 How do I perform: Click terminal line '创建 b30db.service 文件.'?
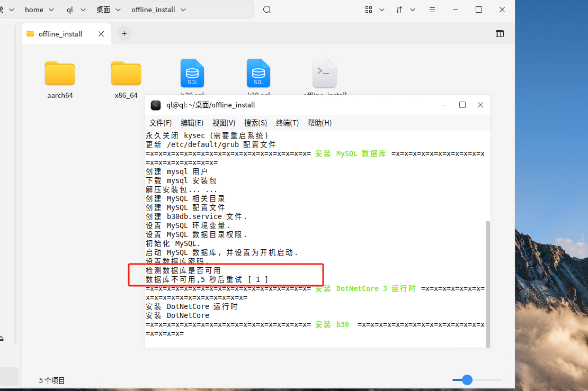click(x=196, y=216)
